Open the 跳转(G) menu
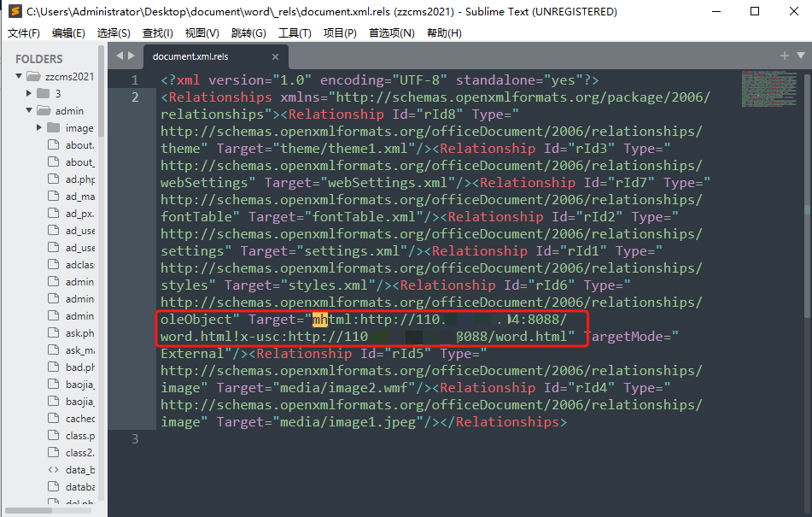The height and width of the screenshot is (517, 812). 248,33
